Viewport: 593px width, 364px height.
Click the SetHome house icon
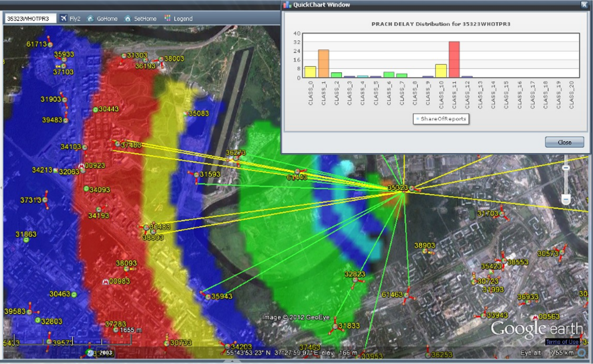point(127,18)
